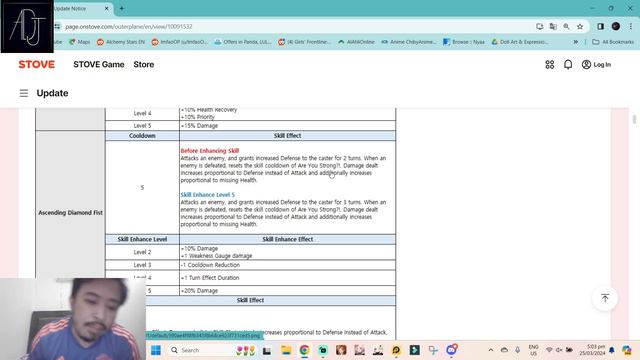
Task: Click the muted volume tray icon
Action: click(x=559, y=350)
